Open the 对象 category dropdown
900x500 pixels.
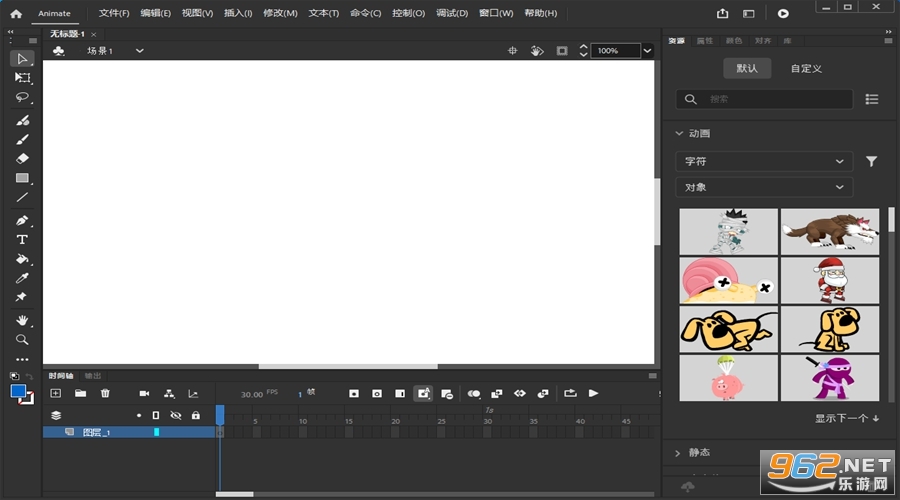tap(764, 187)
